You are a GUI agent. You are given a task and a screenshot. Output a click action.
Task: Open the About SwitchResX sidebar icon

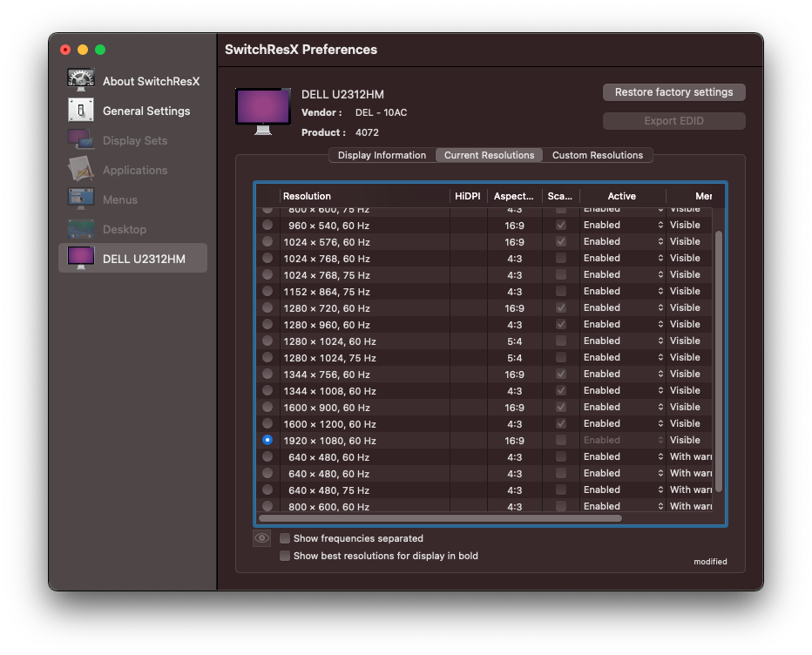(81, 80)
